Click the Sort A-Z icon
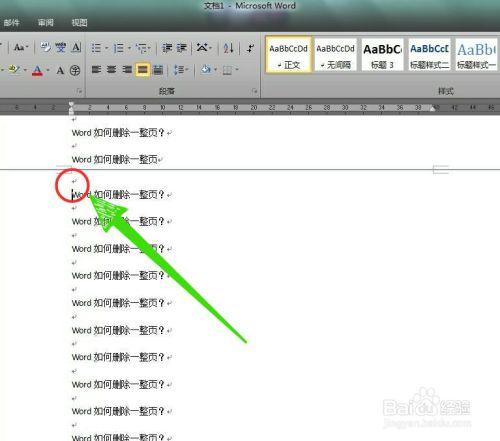The width and height of the screenshot is (500, 441). (228, 48)
